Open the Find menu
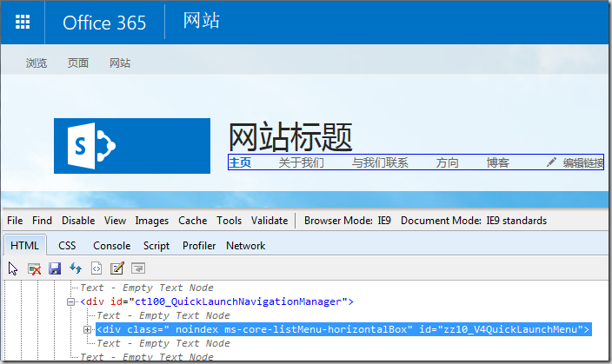The width and height of the screenshot is (612, 364). 42,221
